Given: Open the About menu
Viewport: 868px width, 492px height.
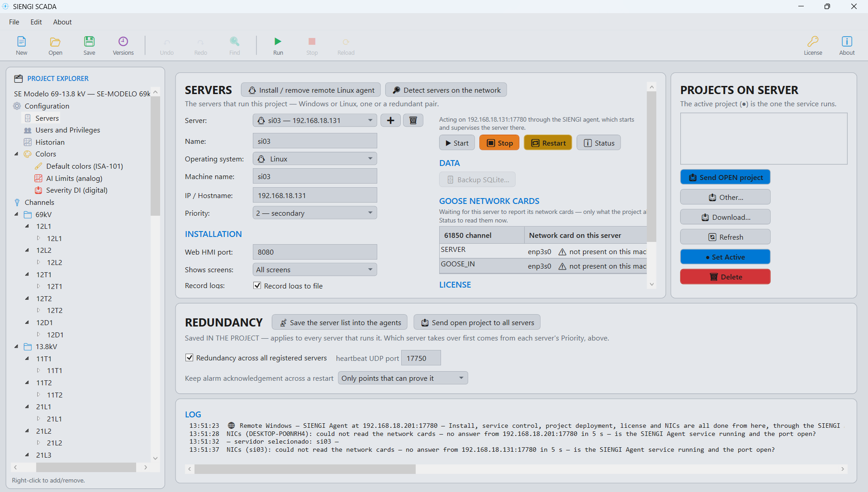Looking at the screenshot, I should 62,22.
